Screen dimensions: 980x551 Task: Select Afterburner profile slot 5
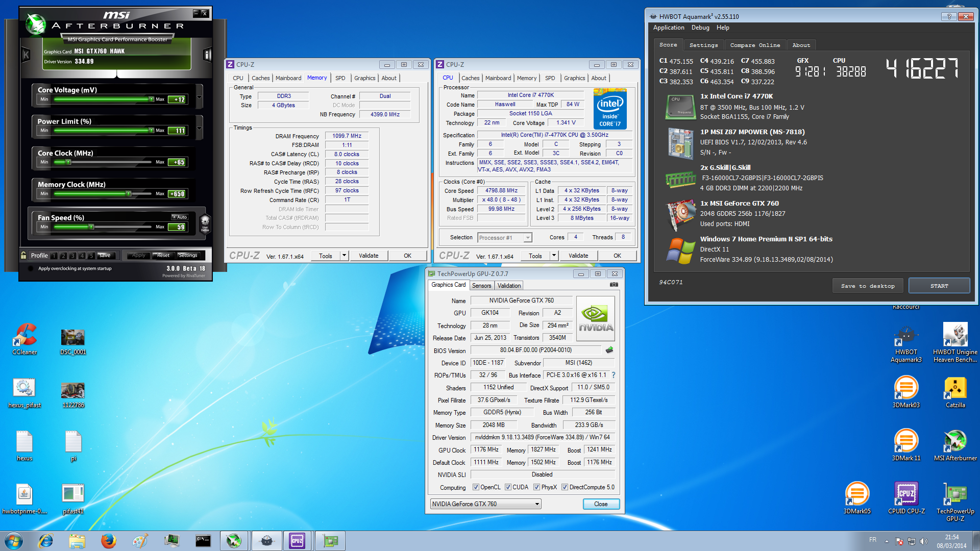tap(91, 256)
